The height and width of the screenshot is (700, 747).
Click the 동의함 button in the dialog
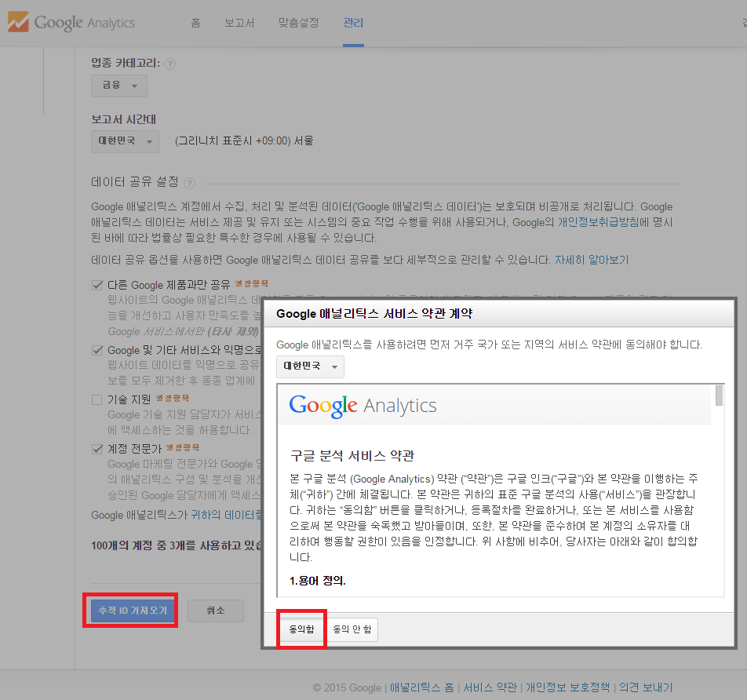coord(301,629)
